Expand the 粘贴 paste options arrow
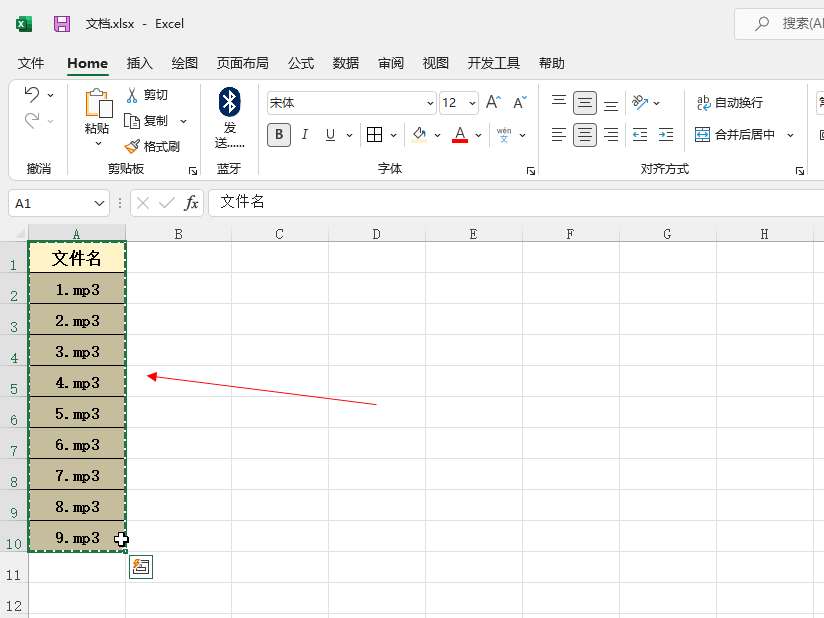The image size is (824, 618). click(x=98, y=143)
